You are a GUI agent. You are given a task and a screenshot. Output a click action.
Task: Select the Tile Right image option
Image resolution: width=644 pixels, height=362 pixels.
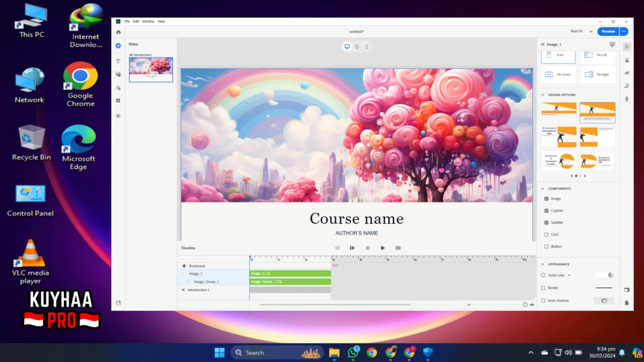point(597,74)
